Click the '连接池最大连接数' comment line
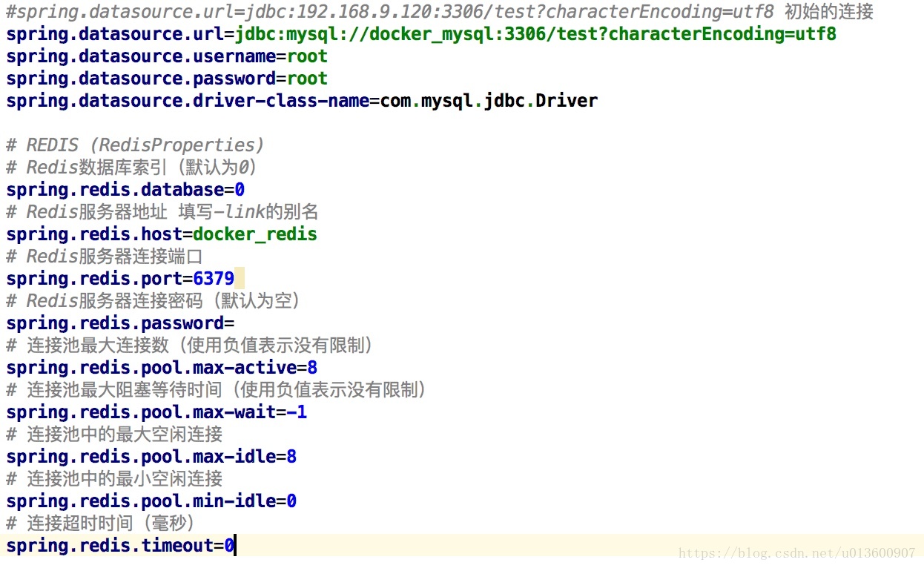924x568 pixels. pyautogui.click(x=190, y=345)
